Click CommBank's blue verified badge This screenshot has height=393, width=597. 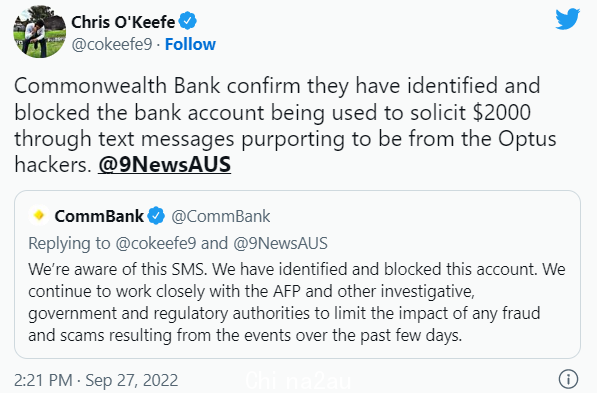[x=156, y=216]
